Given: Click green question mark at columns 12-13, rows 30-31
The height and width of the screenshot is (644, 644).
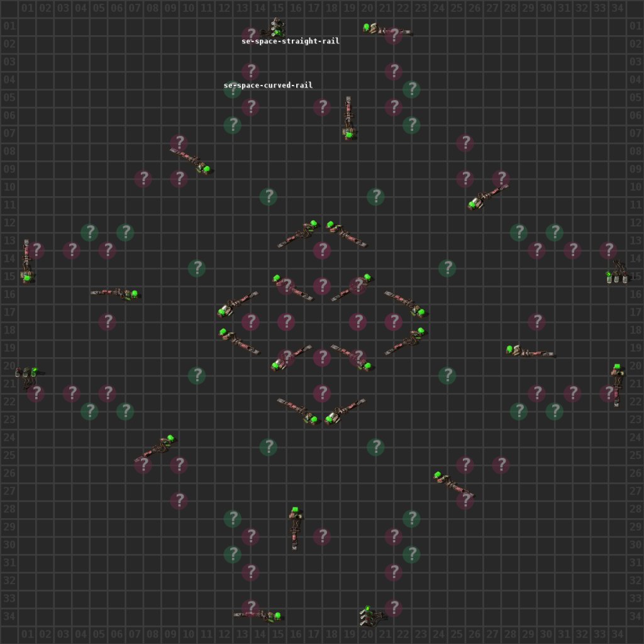Looking at the screenshot, I should coord(233,554).
